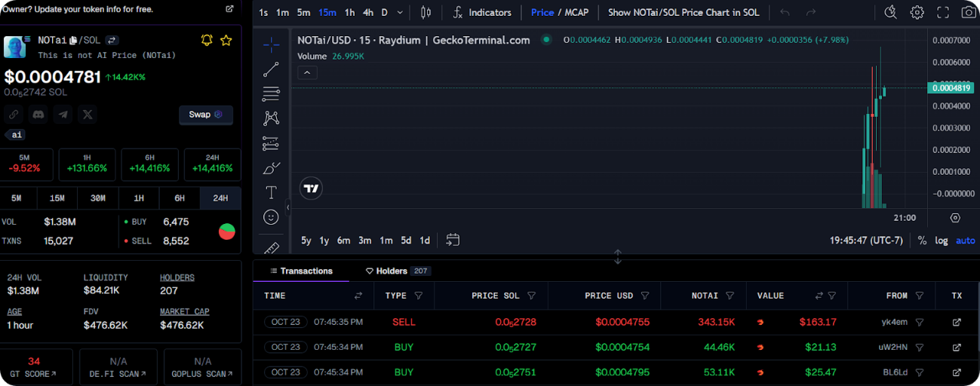Viewport: 980px width, 386px height.
Task: Open NOTAI amount column filter
Action: pos(730,296)
